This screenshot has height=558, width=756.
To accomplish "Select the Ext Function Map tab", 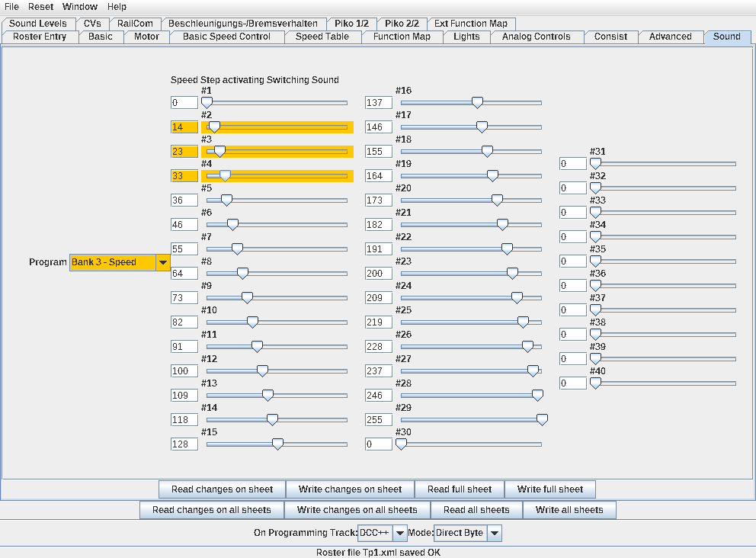I will [x=471, y=24].
